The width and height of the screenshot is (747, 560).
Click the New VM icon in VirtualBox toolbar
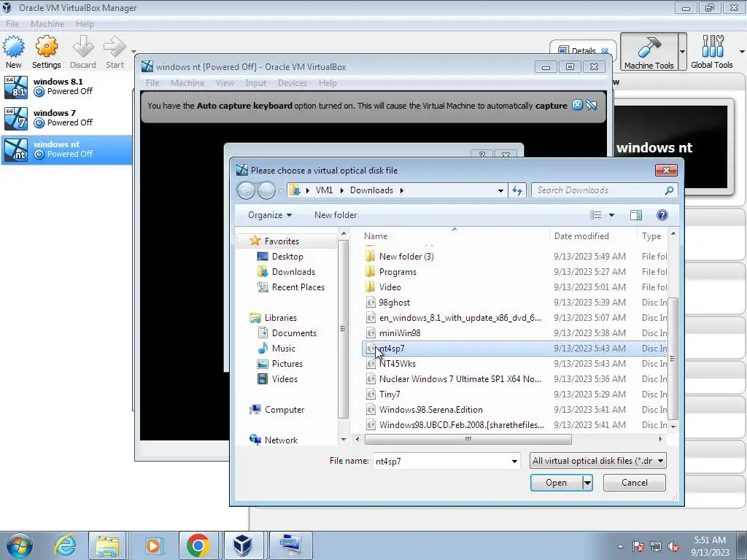pyautogui.click(x=13, y=47)
